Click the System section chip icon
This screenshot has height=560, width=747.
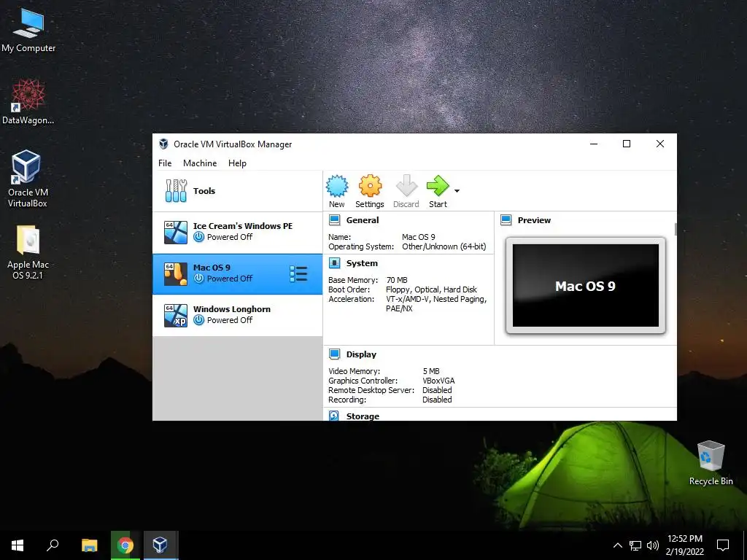(x=334, y=262)
